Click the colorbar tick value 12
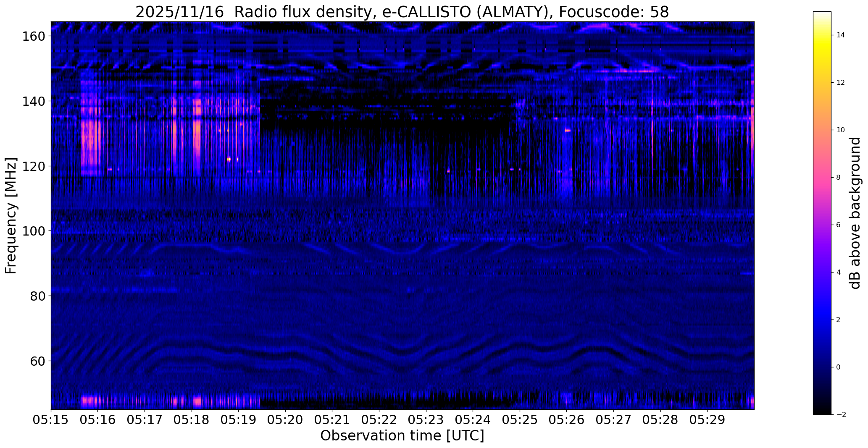868x448 pixels. pyautogui.click(x=841, y=83)
